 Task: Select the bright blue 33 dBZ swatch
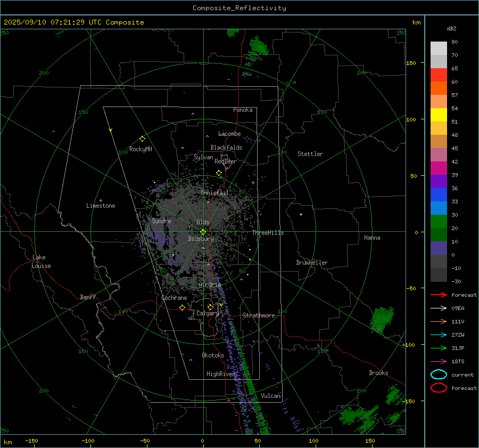(x=439, y=195)
